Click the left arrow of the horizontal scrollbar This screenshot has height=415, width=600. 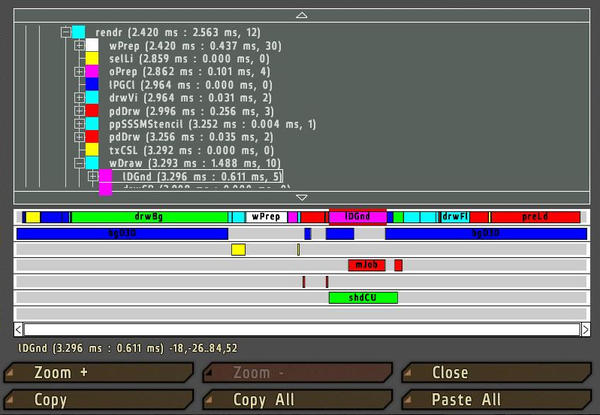[x=18, y=329]
